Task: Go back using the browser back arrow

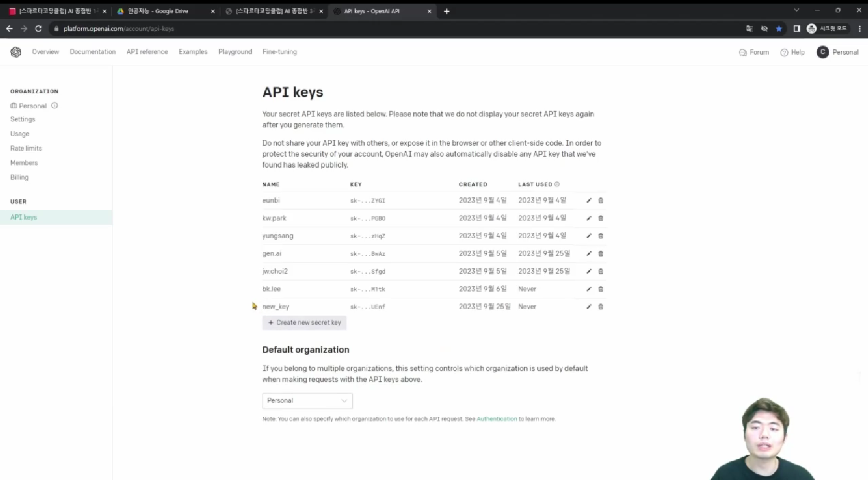Action: (9, 28)
